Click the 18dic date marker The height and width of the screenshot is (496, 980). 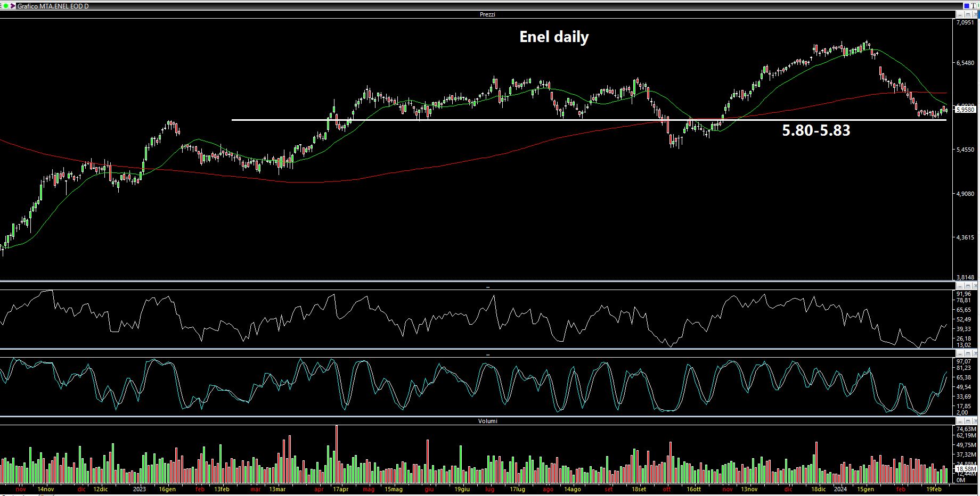[818, 489]
